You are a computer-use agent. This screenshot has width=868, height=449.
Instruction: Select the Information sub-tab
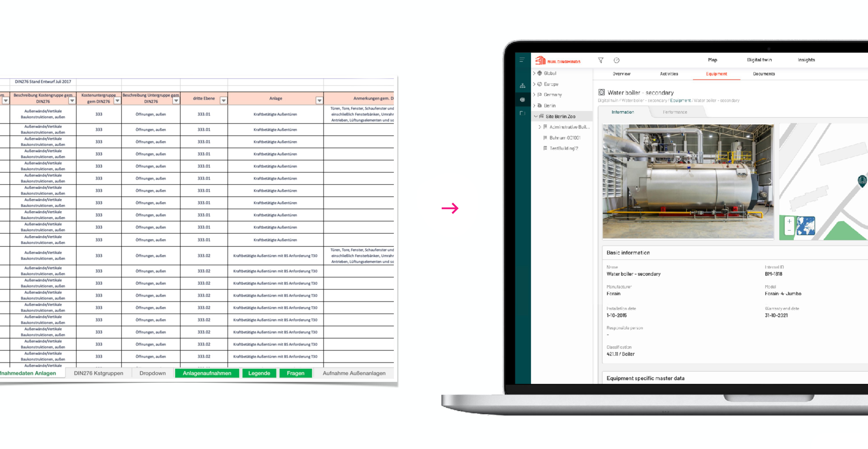[x=623, y=112]
